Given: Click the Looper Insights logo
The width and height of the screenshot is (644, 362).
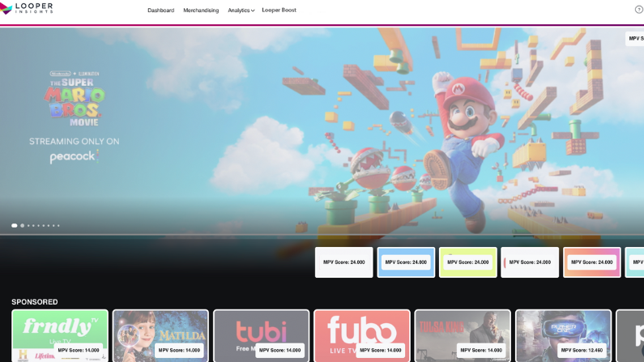Looking at the screenshot, I should tap(27, 8).
